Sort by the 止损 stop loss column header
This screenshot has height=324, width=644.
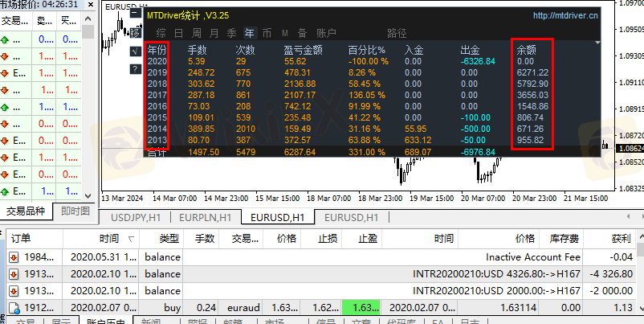(320, 239)
